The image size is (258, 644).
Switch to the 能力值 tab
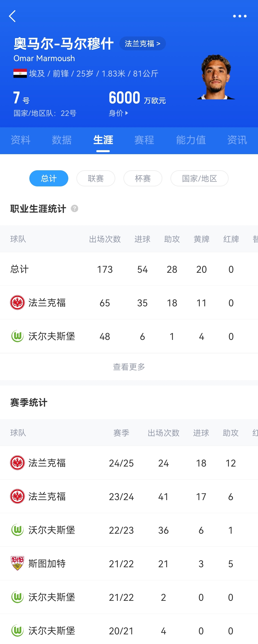pyautogui.click(x=191, y=140)
